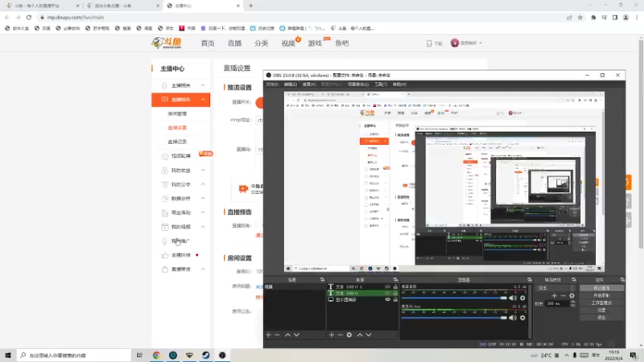
Task: Reload the page in Chrome
Action: point(29,17)
